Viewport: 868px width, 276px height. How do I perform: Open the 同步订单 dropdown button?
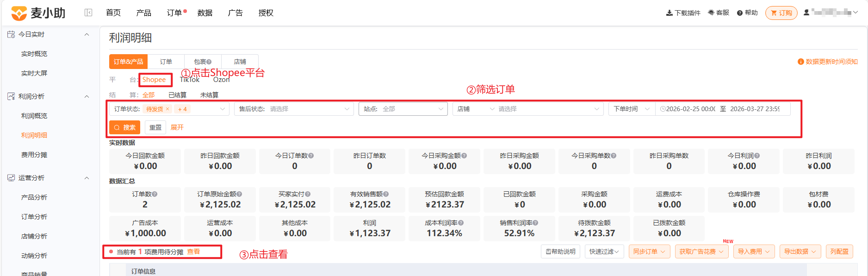tap(649, 251)
